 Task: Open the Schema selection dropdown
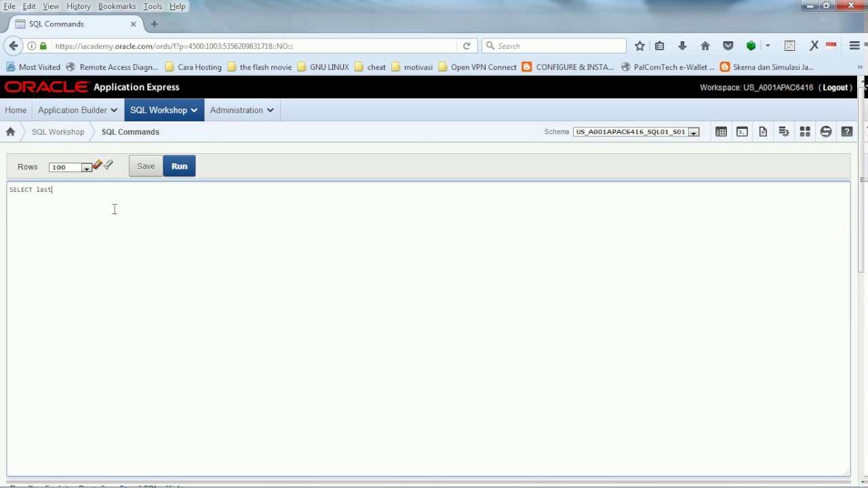click(x=636, y=131)
